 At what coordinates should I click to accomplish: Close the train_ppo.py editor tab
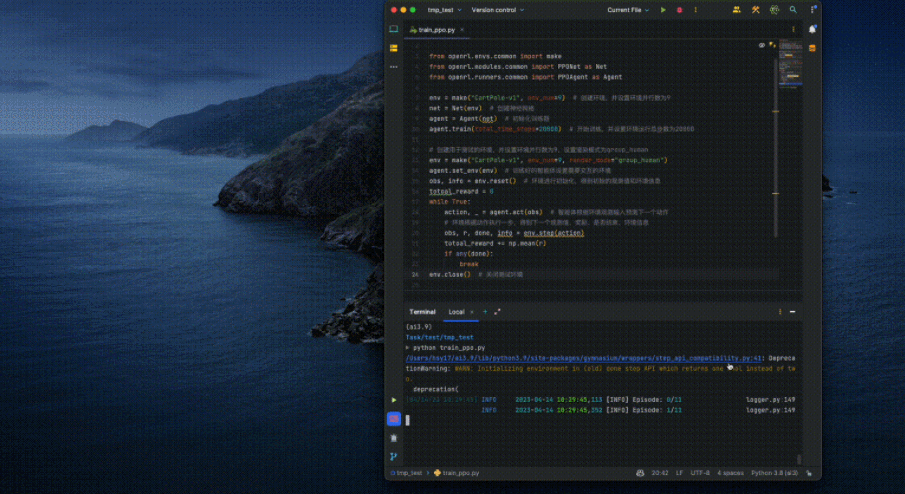[x=462, y=29]
